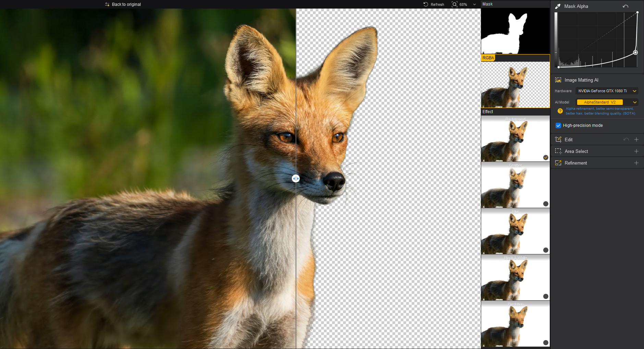Click the Mask Alpha eyedropper icon

click(558, 6)
